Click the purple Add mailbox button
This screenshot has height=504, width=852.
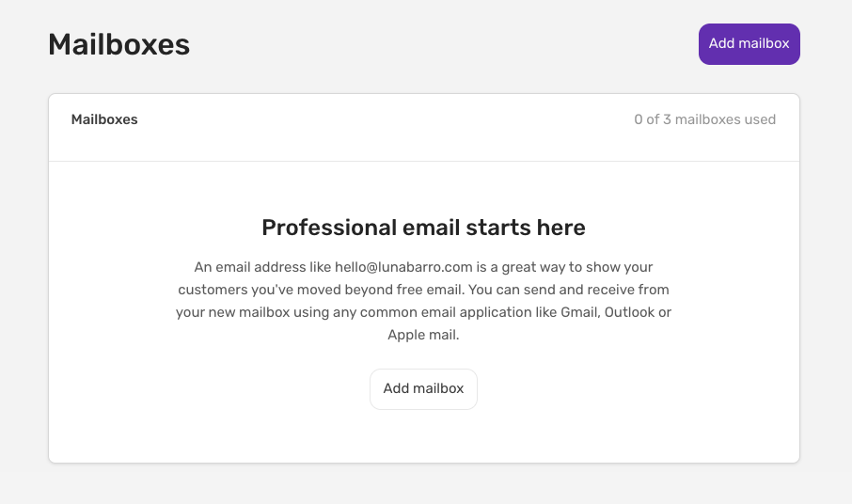coord(749,44)
